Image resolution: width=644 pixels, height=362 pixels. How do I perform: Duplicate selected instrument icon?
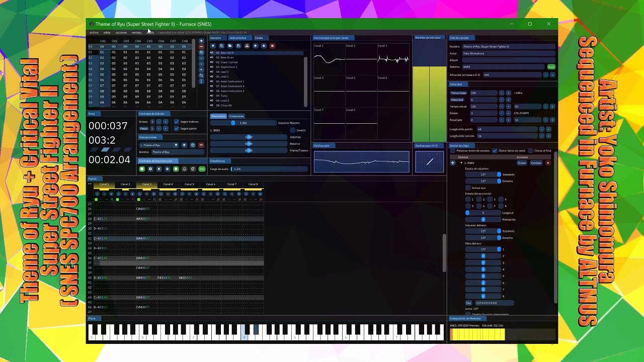[221, 46]
